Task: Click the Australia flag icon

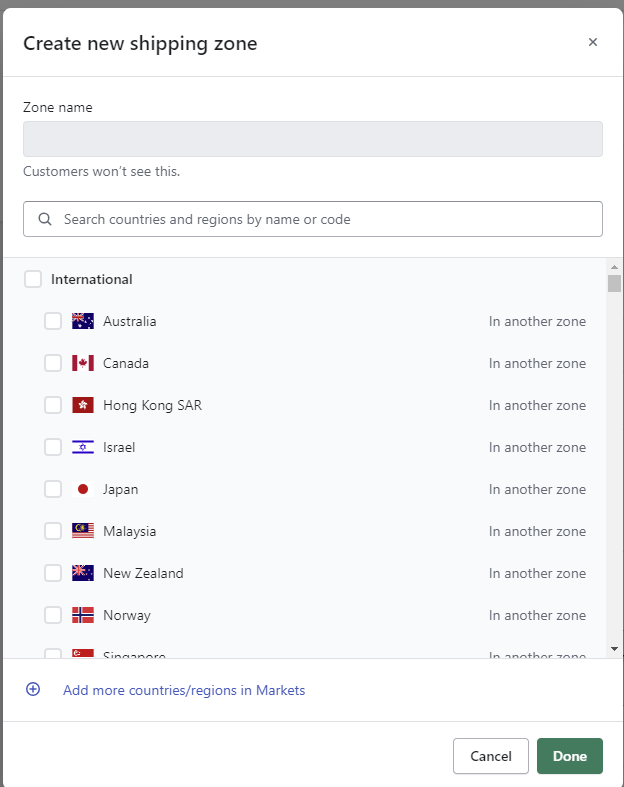Action: (x=83, y=321)
